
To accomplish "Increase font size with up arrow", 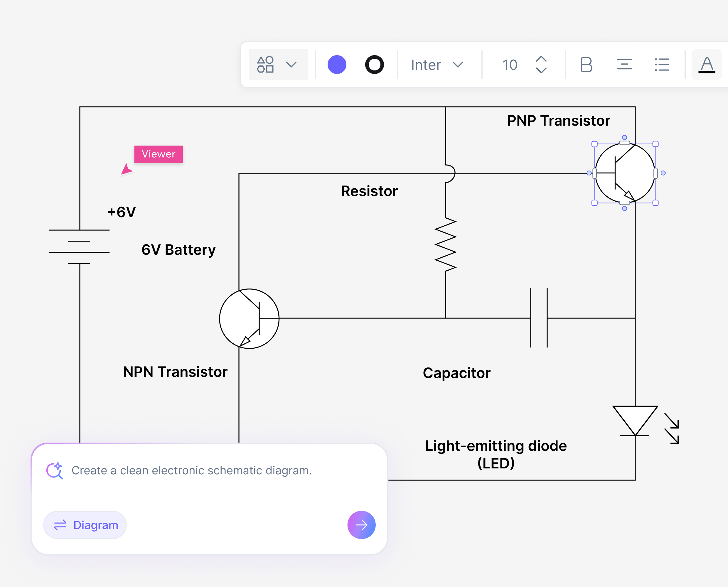I will [x=541, y=59].
